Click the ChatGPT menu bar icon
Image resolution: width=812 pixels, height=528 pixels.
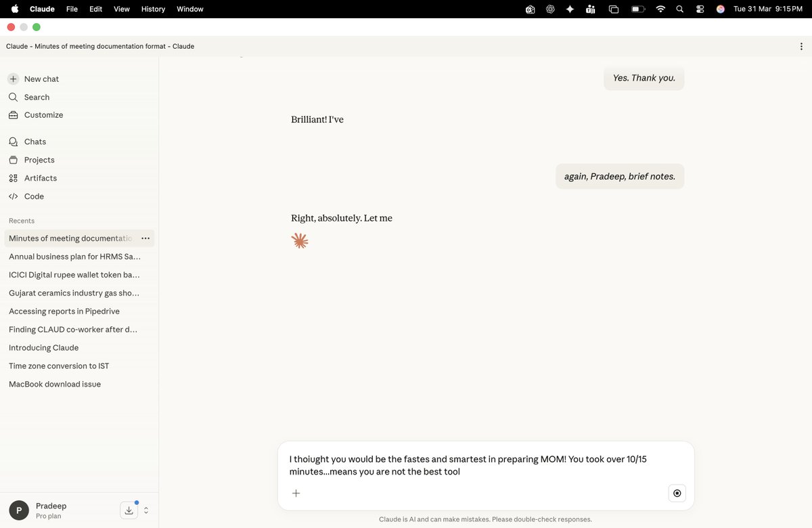pyautogui.click(x=551, y=9)
